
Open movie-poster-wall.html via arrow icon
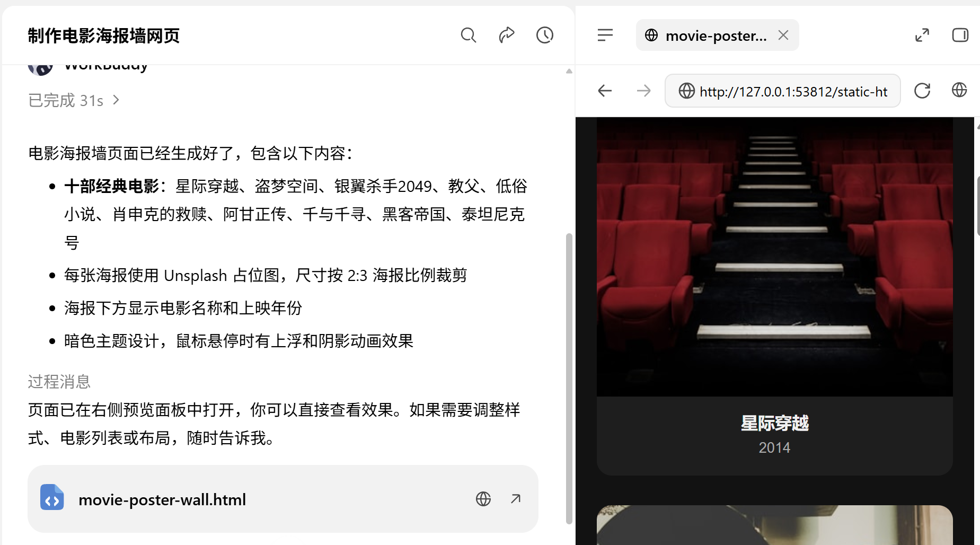pos(516,499)
